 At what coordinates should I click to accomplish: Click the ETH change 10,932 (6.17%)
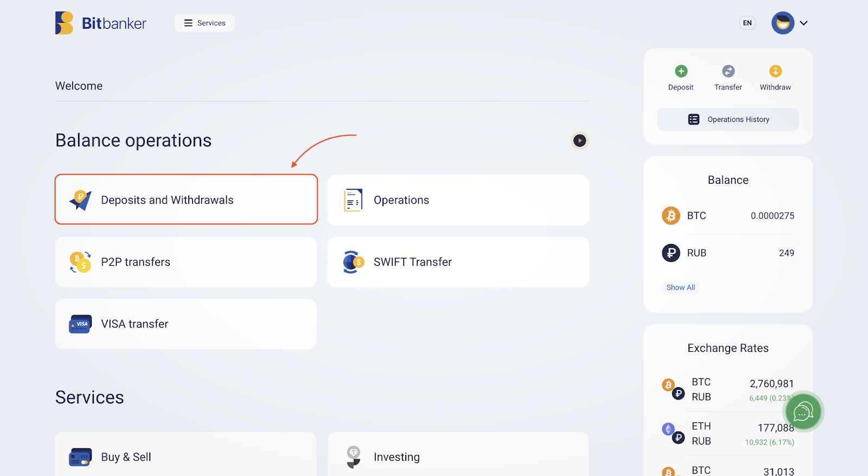point(769,442)
